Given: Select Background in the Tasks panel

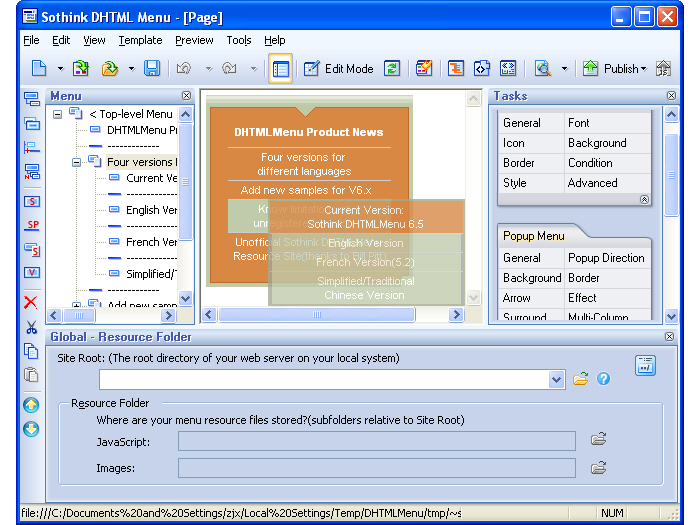Looking at the screenshot, I should point(597,143).
